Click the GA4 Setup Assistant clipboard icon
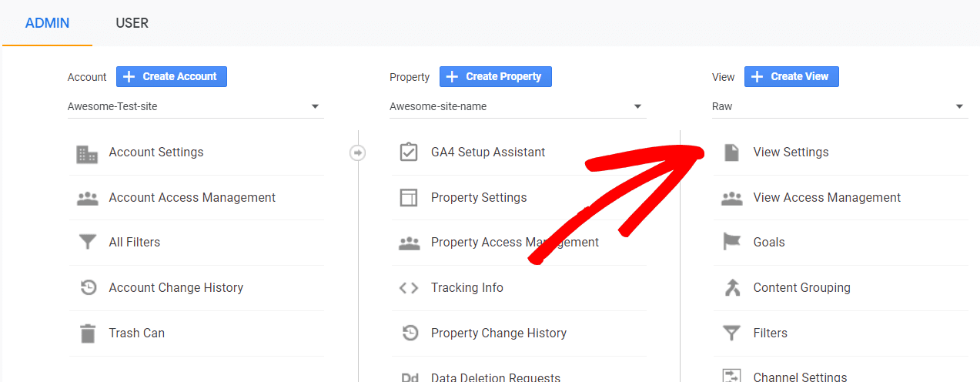 (x=409, y=152)
